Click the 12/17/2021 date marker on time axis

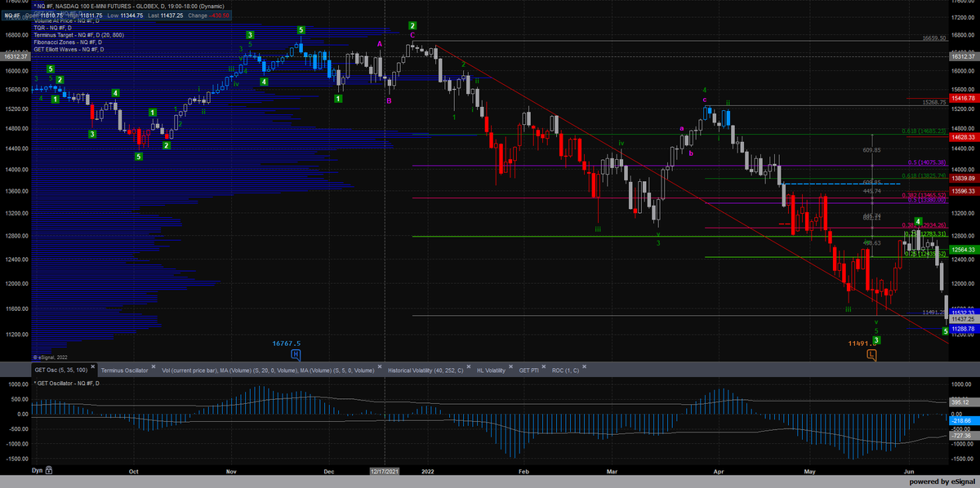click(385, 472)
